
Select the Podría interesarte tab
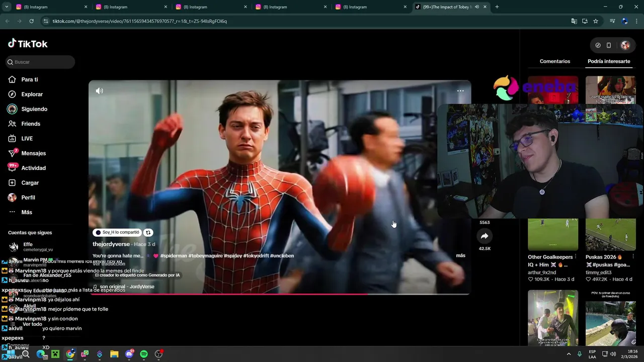click(609, 61)
